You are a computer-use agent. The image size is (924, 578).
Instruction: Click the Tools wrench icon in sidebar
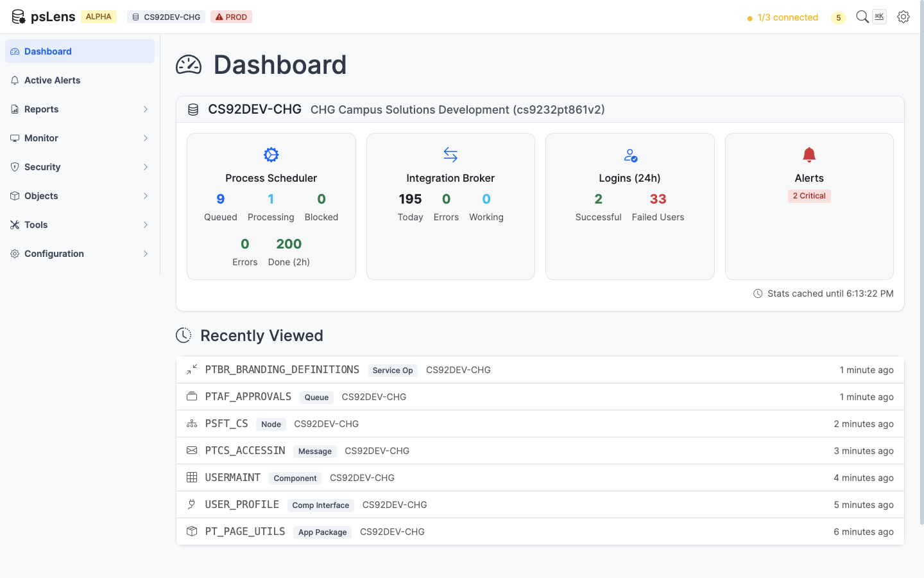(x=15, y=225)
